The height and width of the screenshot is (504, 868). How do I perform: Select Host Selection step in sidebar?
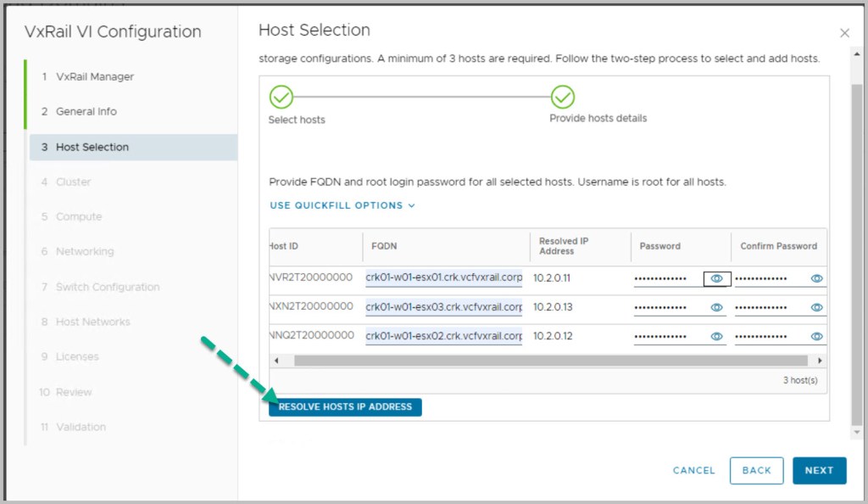point(92,147)
